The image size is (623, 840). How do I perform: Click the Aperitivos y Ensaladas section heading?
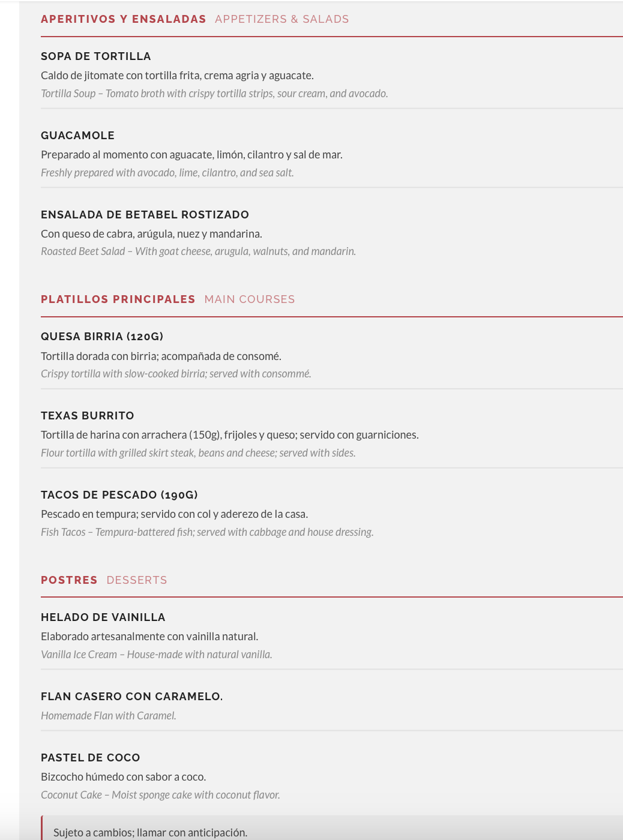(123, 19)
